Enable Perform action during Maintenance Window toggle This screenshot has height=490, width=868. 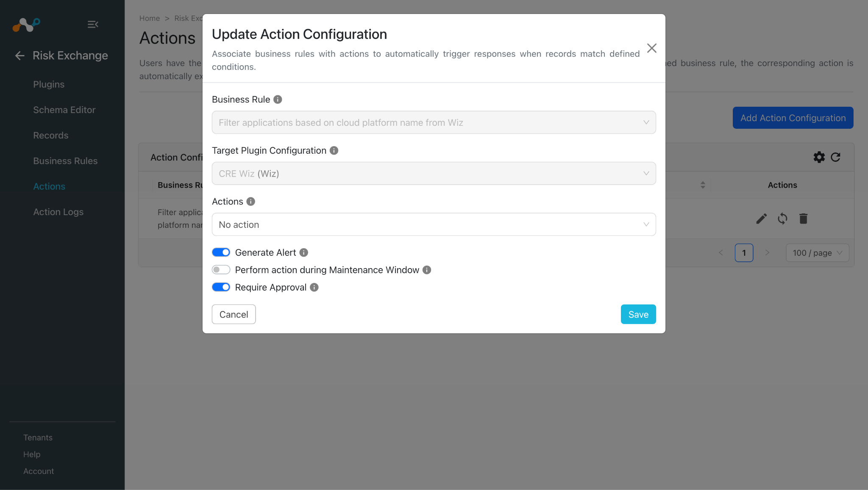click(221, 270)
